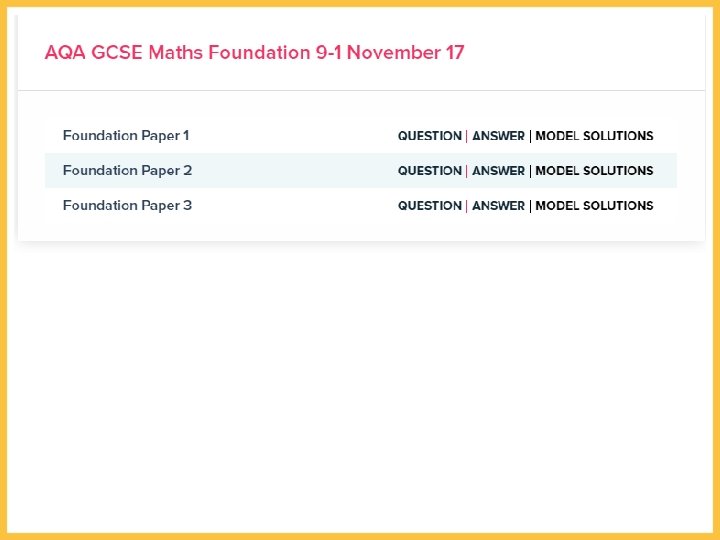This screenshot has width=720, height=540.
Task: Click separator between QUESTION and ANSWER, Paper 3
Action: pos(467,206)
